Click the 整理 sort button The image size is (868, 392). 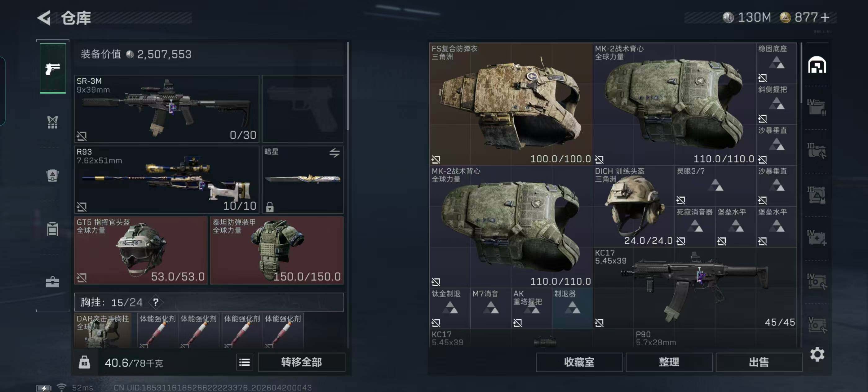coord(669,362)
